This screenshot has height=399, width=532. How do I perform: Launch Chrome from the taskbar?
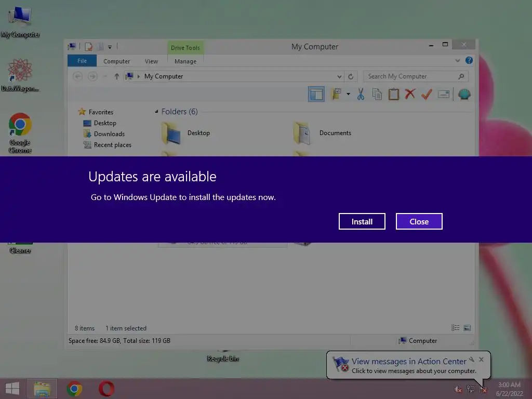click(74, 389)
